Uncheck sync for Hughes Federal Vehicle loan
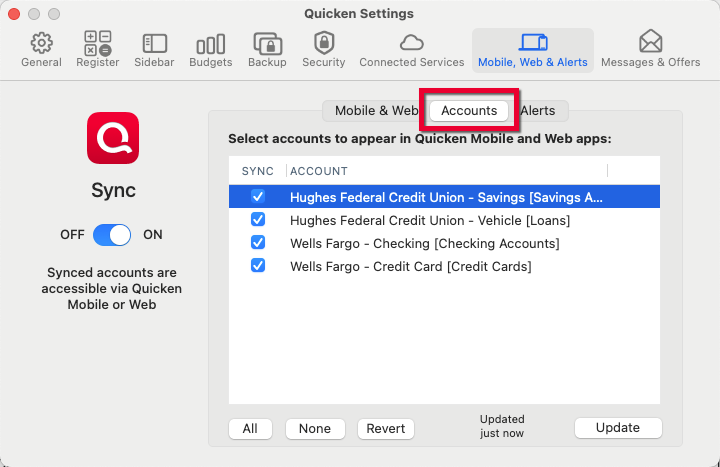The width and height of the screenshot is (720, 467). [258, 219]
